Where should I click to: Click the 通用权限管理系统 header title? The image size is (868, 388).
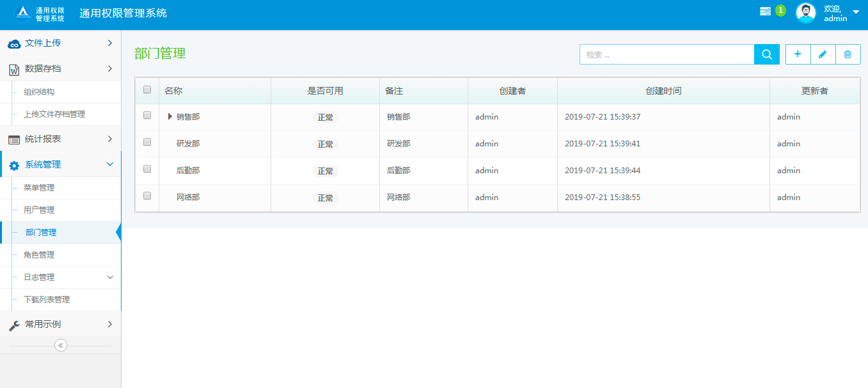point(123,13)
